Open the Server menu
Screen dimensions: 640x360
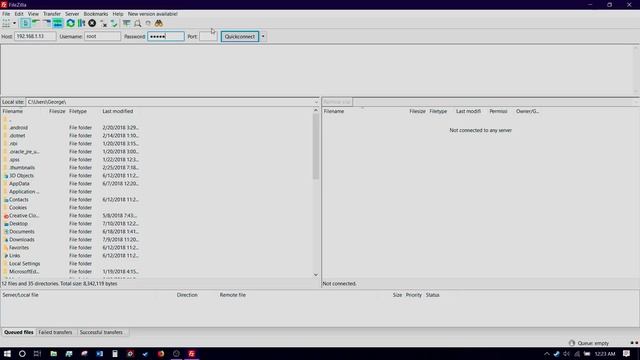point(72,14)
